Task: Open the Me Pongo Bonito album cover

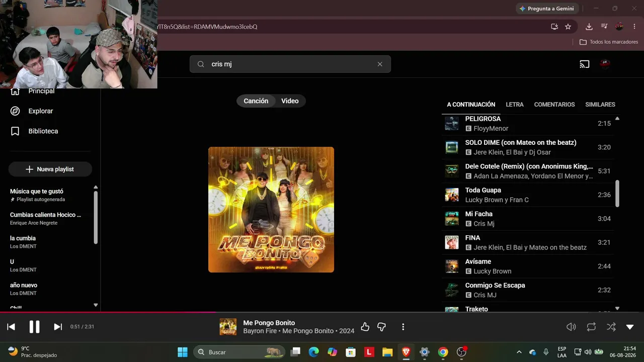Action: point(271,210)
